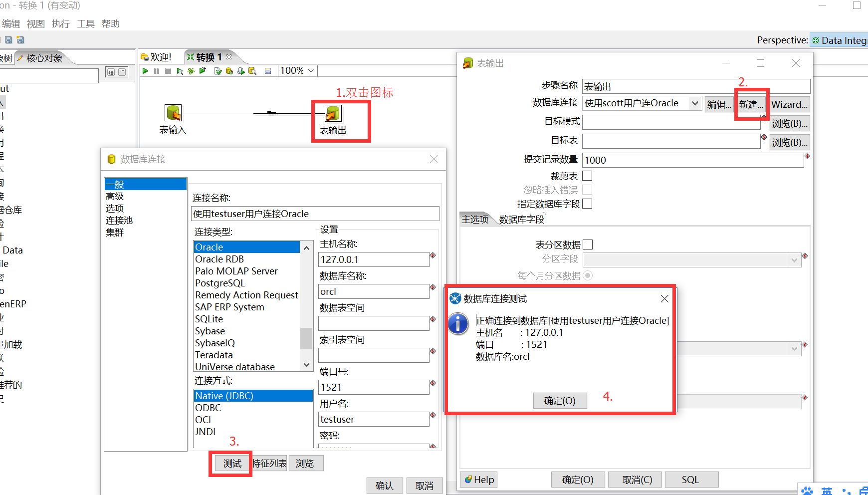
Task: Click the show results panel icon
Action: click(268, 71)
